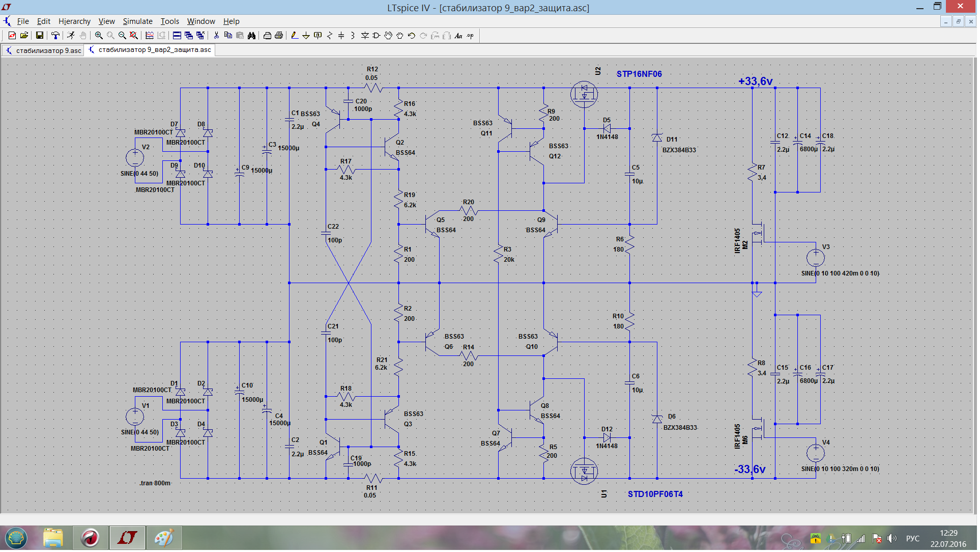Click the Halt hand icon
The height and width of the screenshot is (552, 980).
(x=83, y=36)
